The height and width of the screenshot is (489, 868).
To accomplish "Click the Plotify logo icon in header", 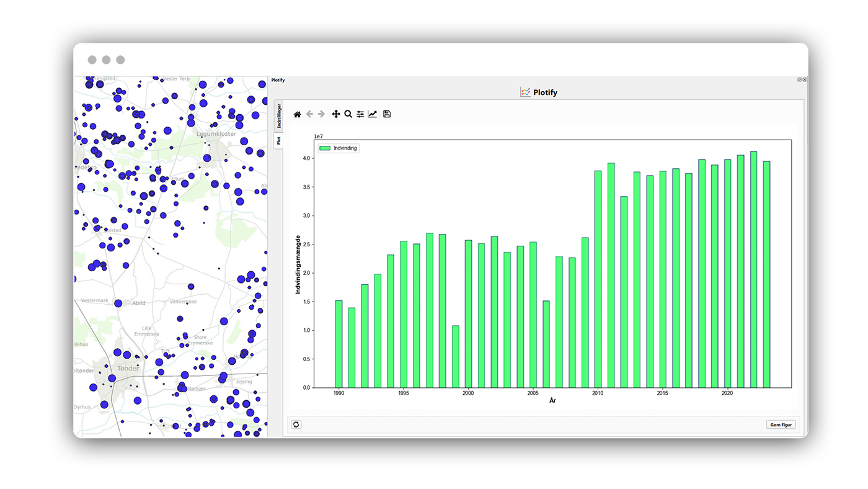I will (525, 92).
